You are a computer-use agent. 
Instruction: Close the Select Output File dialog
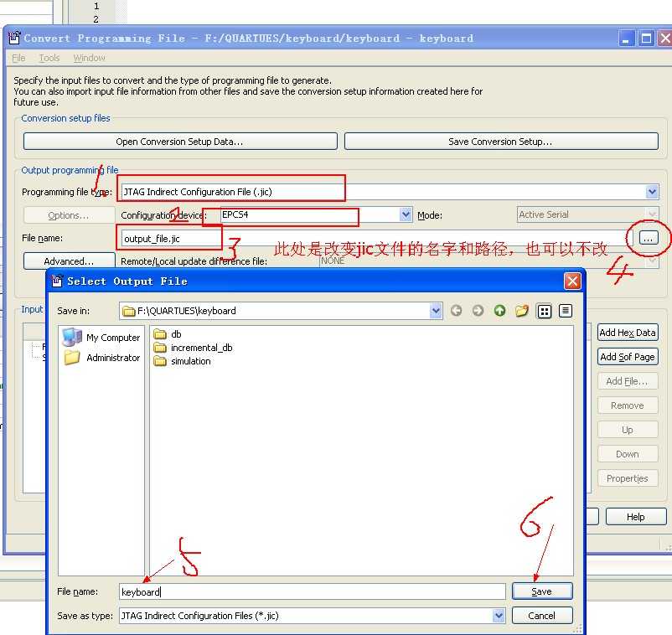point(572,281)
